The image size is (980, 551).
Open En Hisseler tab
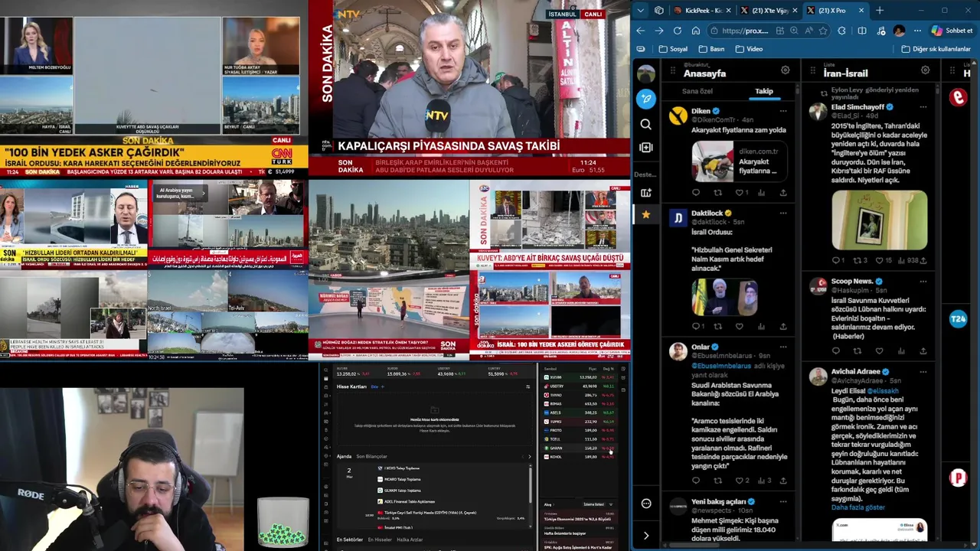coord(380,540)
